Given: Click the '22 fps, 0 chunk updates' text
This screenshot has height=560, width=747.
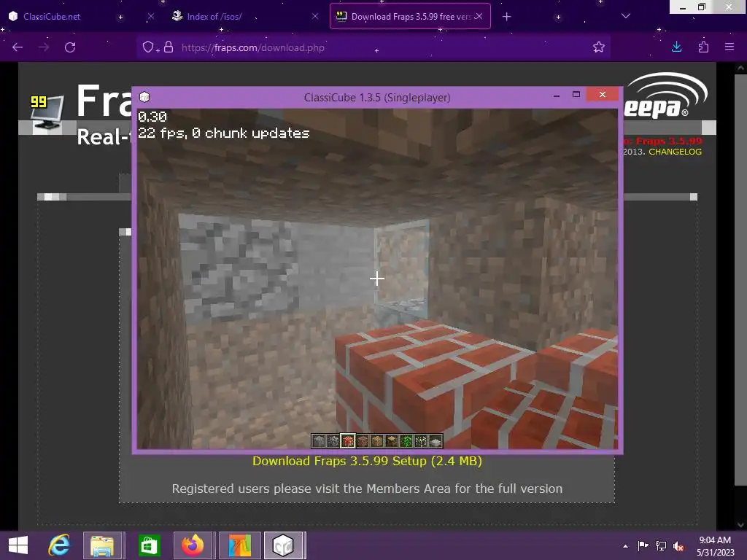Looking at the screenshot, I should tap(223, 133).
